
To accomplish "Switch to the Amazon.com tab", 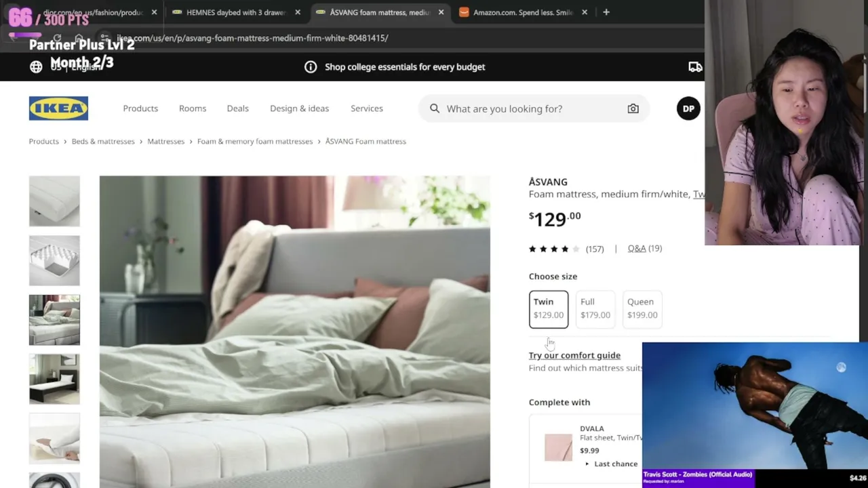I will tap(523, 12).
